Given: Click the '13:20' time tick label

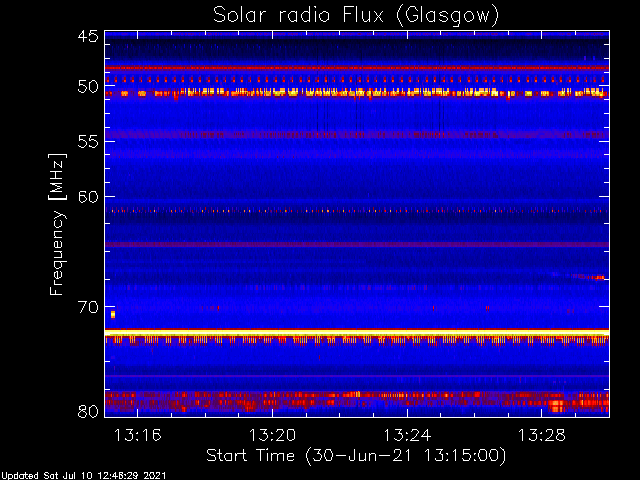Looking at the screenshot, I should point(272,435).
